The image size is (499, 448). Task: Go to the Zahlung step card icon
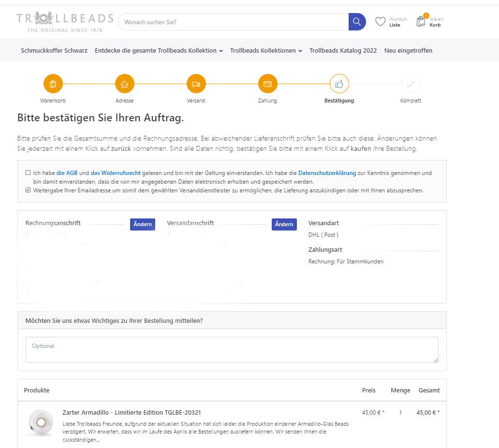268,84
